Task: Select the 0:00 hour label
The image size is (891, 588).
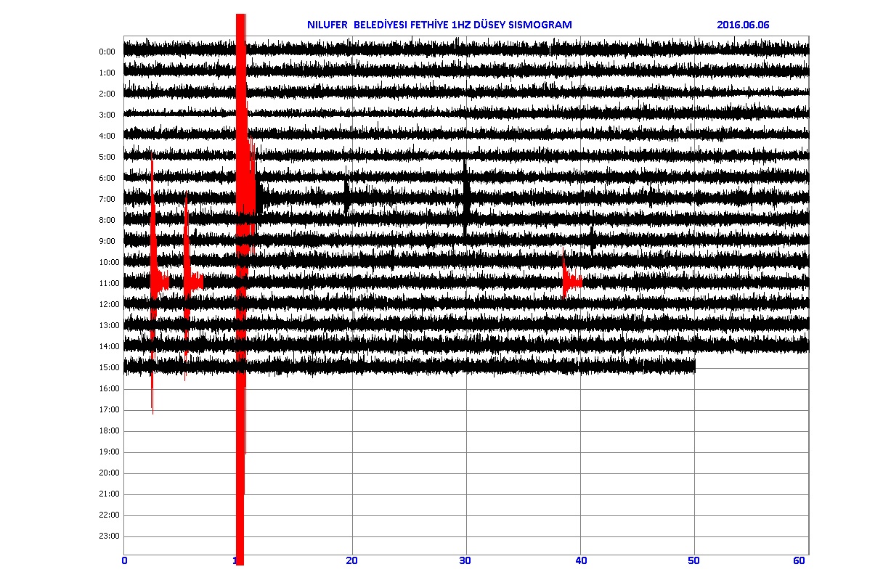Action: (x=107, y=52)
